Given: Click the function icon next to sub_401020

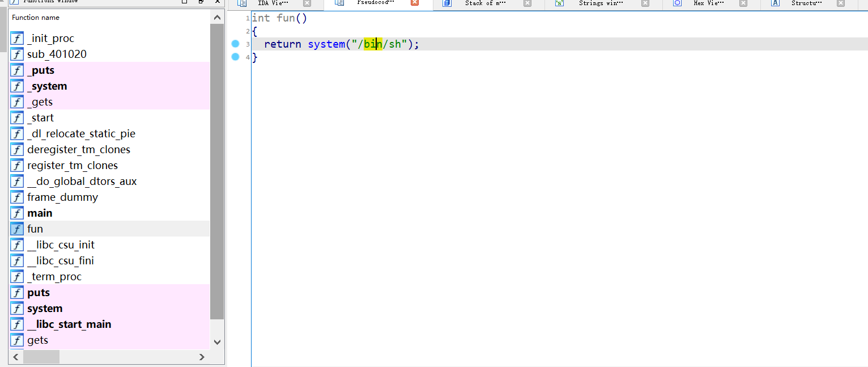Looking at the screenshot, I should [18, 54].
